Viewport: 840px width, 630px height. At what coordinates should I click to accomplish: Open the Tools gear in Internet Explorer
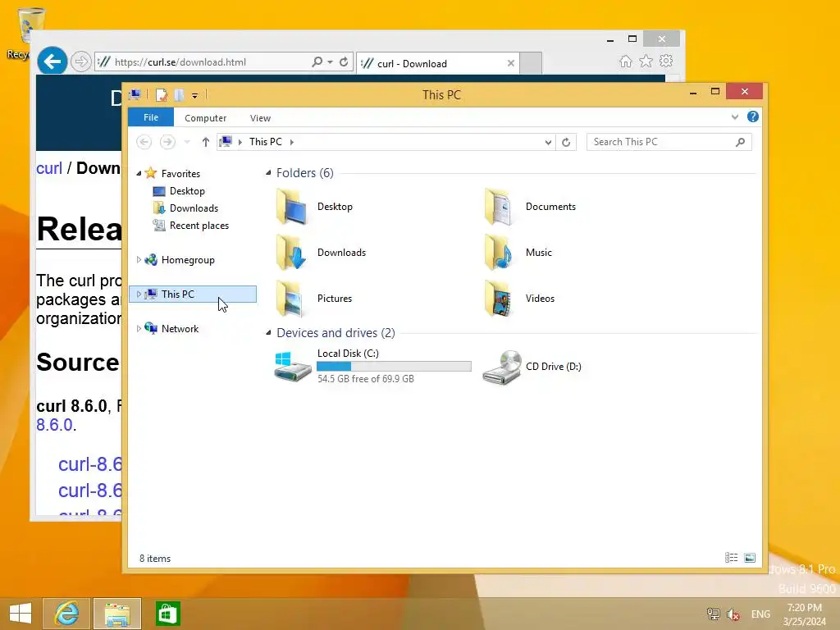pyautogui.click(x=666, y=61)
